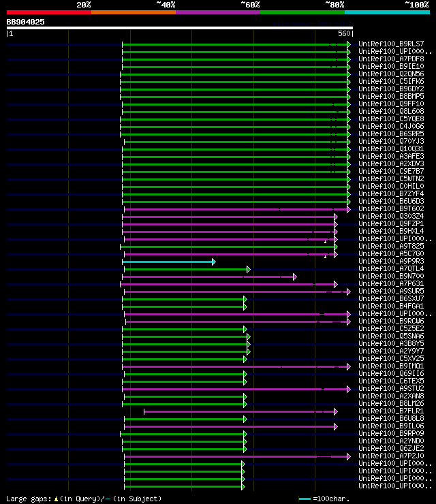Click the UniRef100_A7P631 label
The width and height of the screenshot is (436, 504).
pyautogui.click(x=391, y=283)
